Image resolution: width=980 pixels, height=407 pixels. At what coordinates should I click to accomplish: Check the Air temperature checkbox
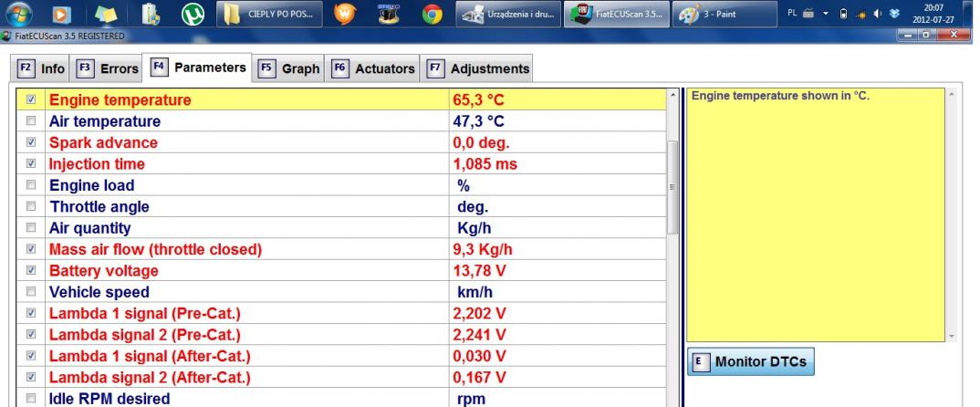click(31, 120)
